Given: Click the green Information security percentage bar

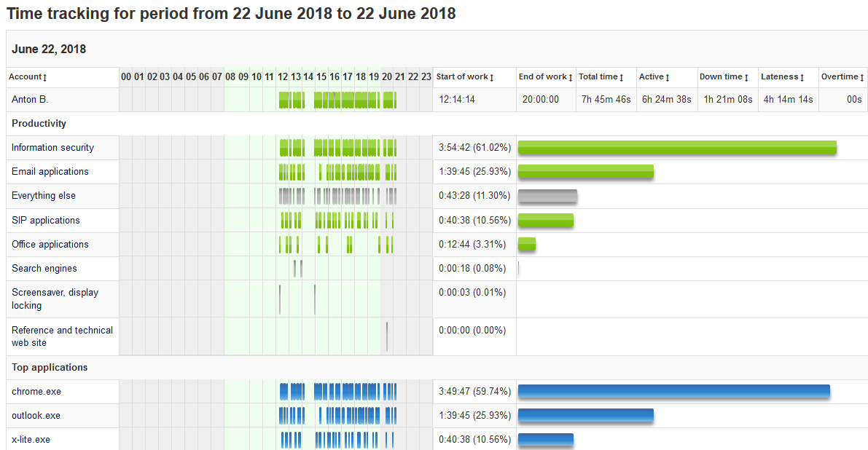Looking at the screenshot, I should click(x=676, y=148).
